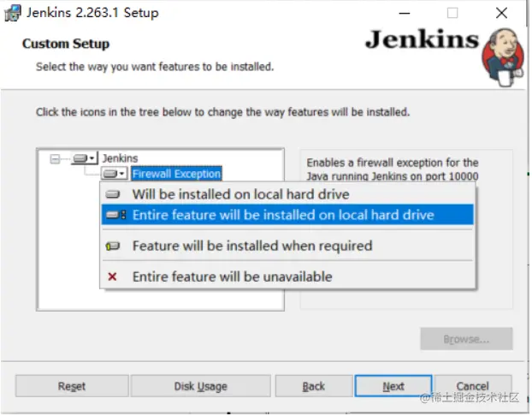Choose 'Entire feature will be installed on local hard drive'
Screen dimensions: 532x416
(287, 215)
